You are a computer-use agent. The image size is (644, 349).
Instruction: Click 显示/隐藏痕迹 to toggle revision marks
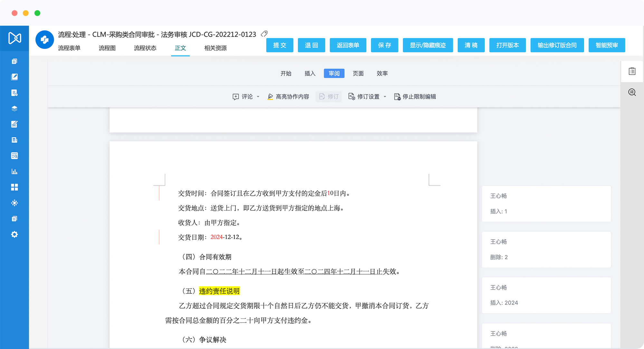[x=428, y=45]
